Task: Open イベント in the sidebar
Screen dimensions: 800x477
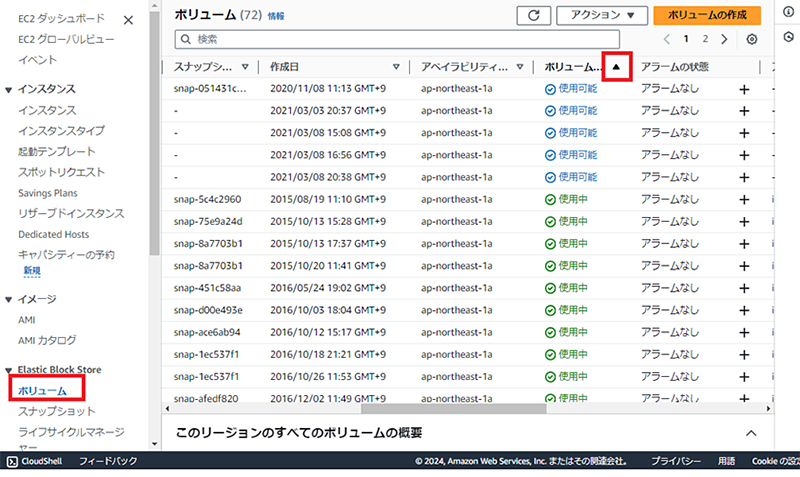Action: [38, 60]
